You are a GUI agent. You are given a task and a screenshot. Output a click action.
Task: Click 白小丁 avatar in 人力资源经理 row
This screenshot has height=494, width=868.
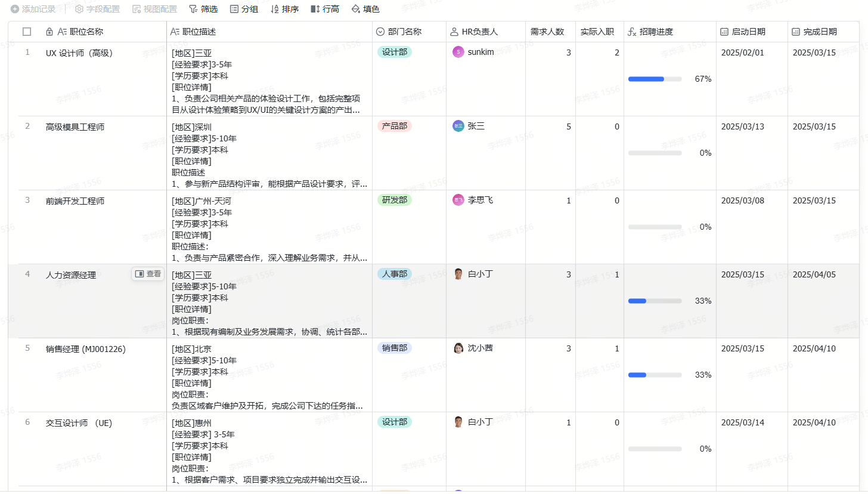tap(458, 274)
